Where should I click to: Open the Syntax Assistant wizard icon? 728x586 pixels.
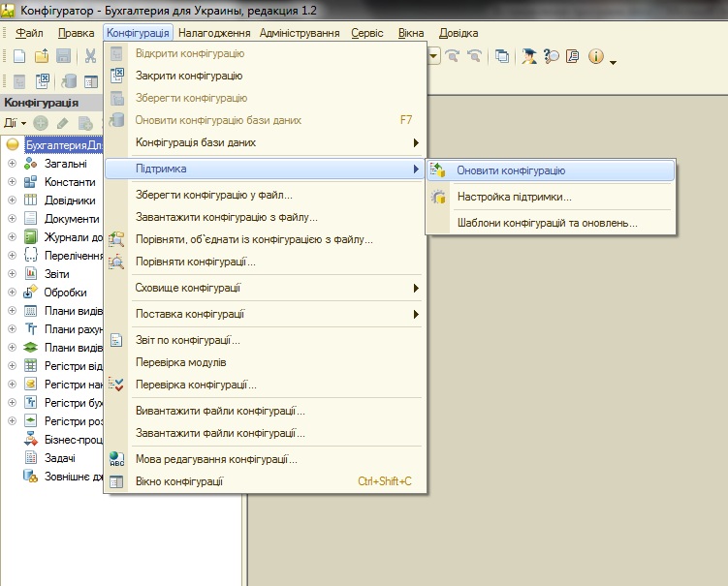[528, 56]
